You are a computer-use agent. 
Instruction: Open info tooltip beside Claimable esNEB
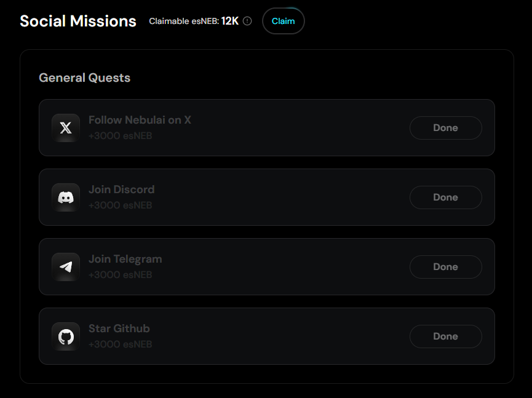[x=247, y=21]
